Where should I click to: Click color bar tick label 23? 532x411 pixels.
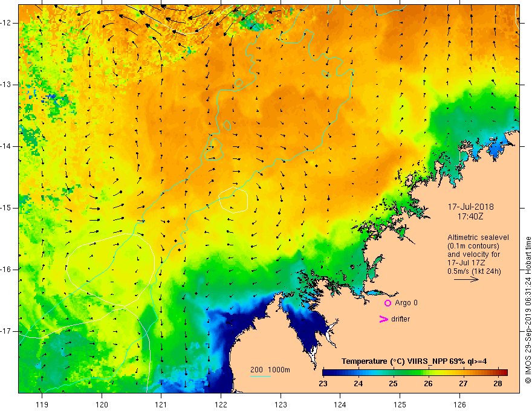tap(323, 384)
